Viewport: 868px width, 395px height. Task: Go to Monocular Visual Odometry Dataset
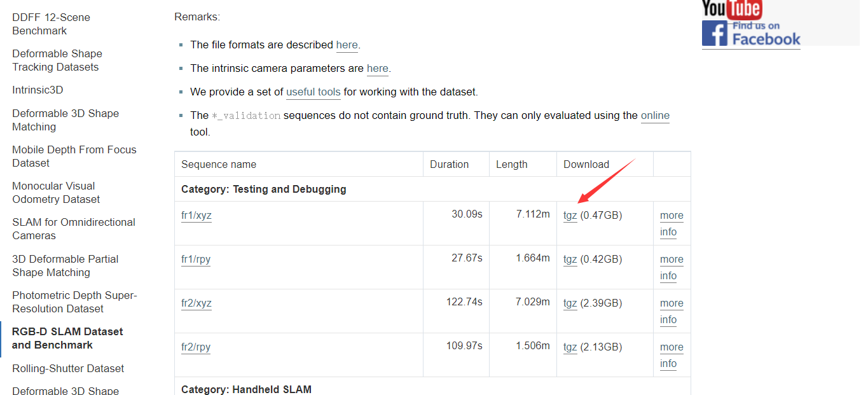pos(56,193)
